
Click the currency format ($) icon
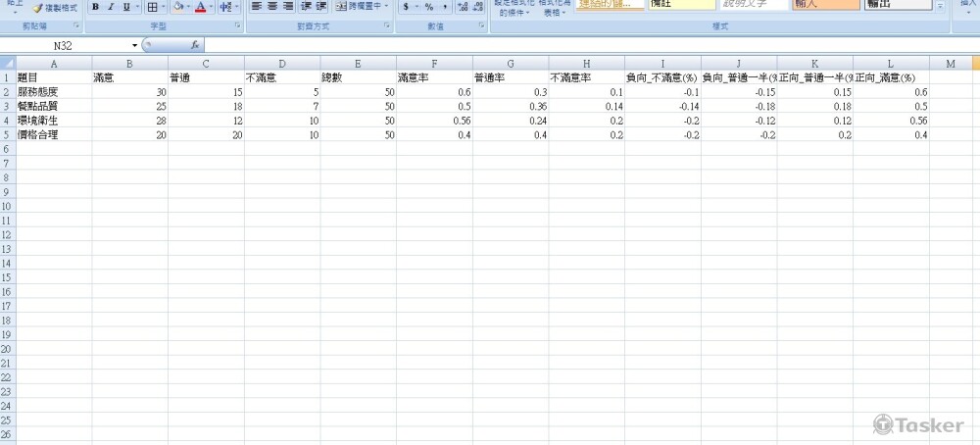pos(406,7)
